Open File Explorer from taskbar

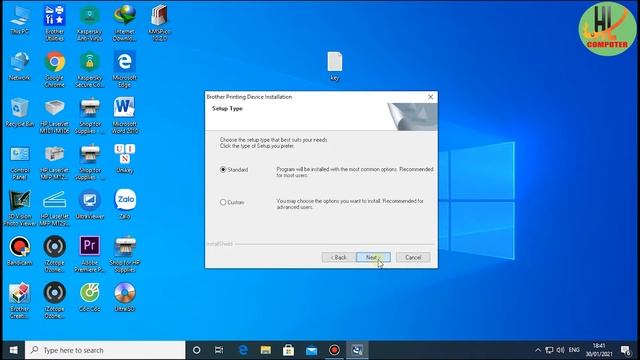pos(266,350)
